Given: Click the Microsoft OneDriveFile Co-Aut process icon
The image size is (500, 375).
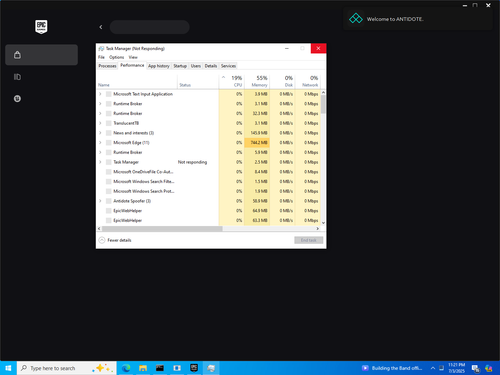Looking at the screenshot, I should pyautogui.click(x=109, y=172).
